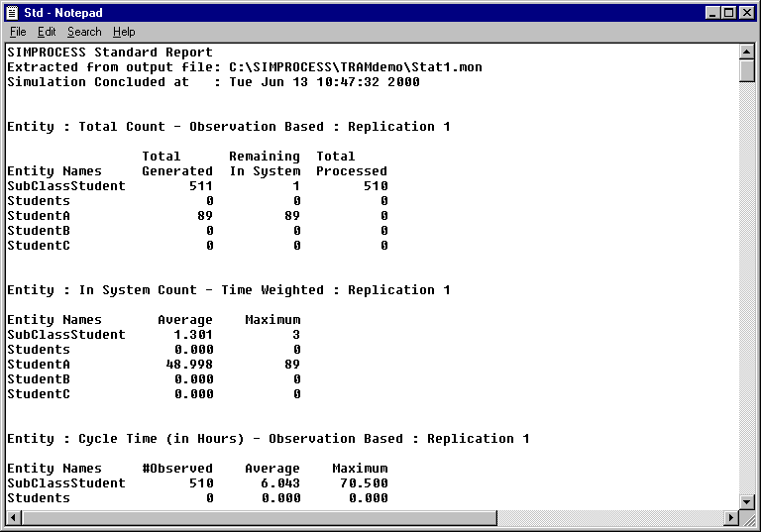Viewport: 761px width, 532px height.
Task: Click 'StudentA' in the In System Count table
Action: (39, 364)
